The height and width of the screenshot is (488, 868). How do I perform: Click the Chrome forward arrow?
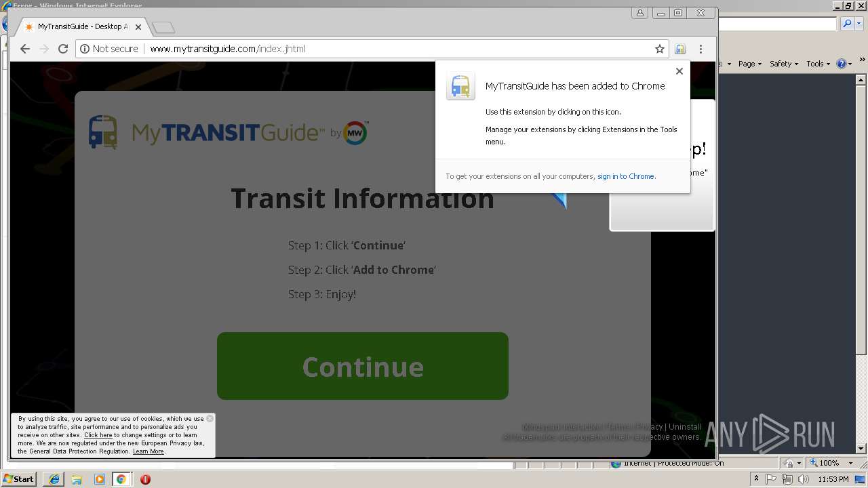coord(44,49)
